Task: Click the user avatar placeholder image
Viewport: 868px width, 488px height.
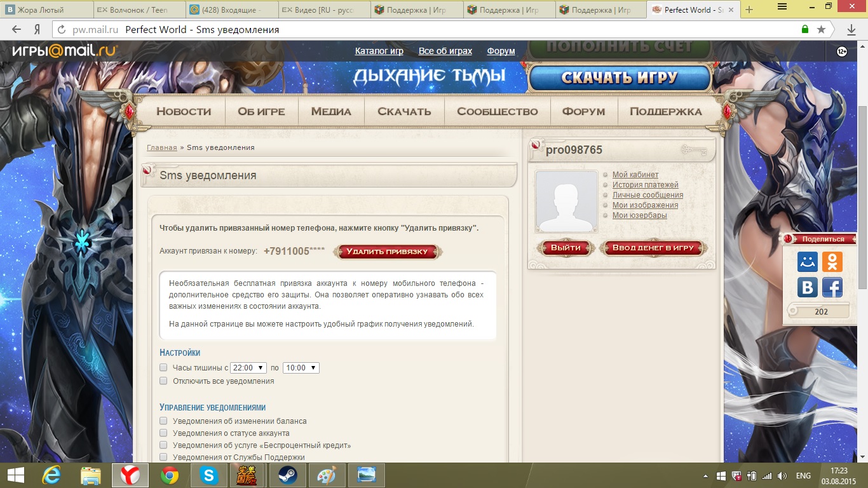Action: [x=567, y=201]
